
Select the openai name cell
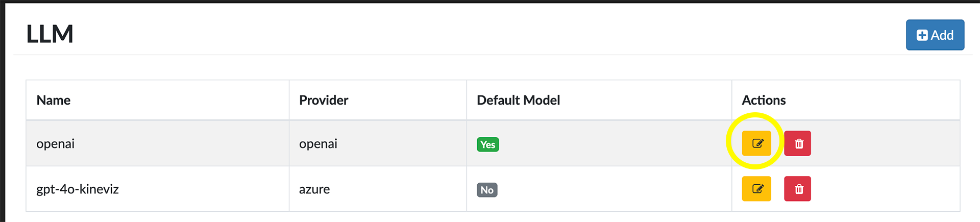(x=56, y=144)
